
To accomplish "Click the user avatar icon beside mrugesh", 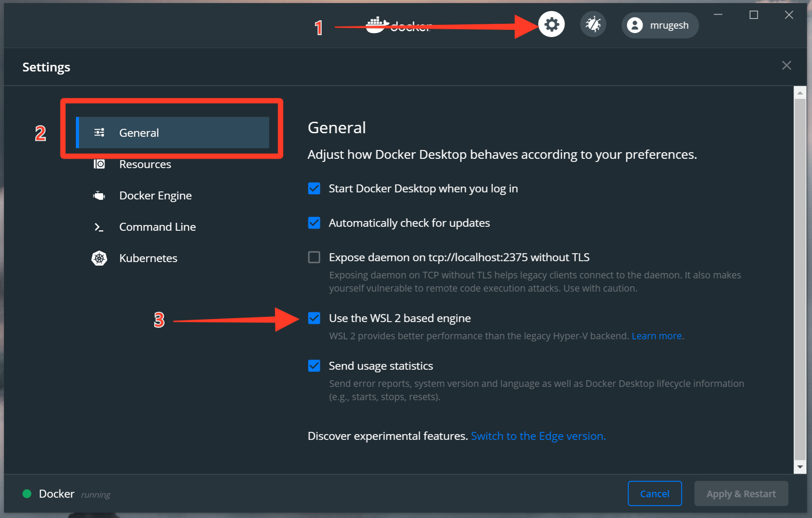I will coord(635,25).
